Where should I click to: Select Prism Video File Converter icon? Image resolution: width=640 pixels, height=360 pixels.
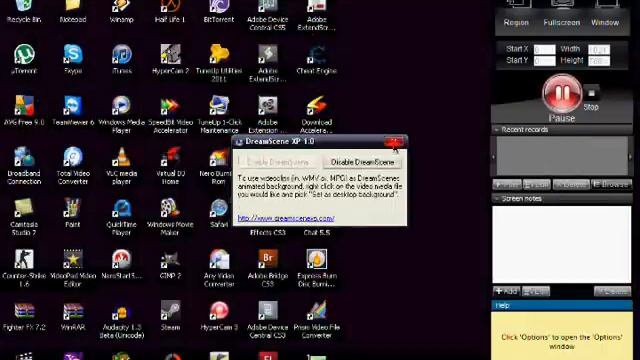click(x=317, y=320)
